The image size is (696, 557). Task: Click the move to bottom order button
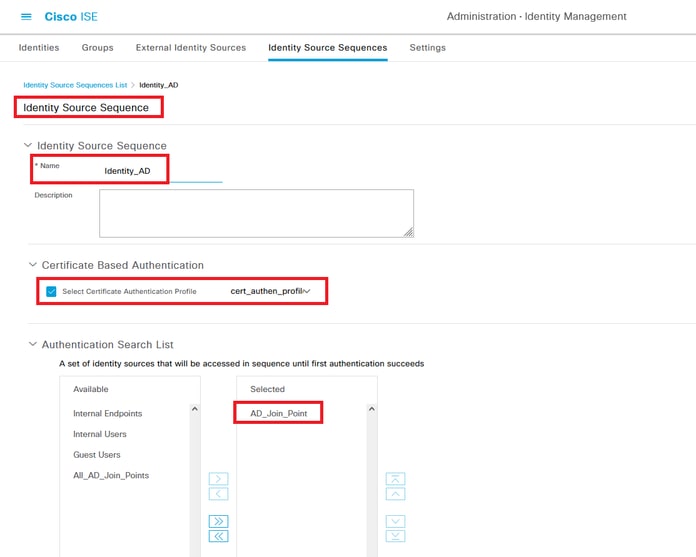[x=395, y=536]
